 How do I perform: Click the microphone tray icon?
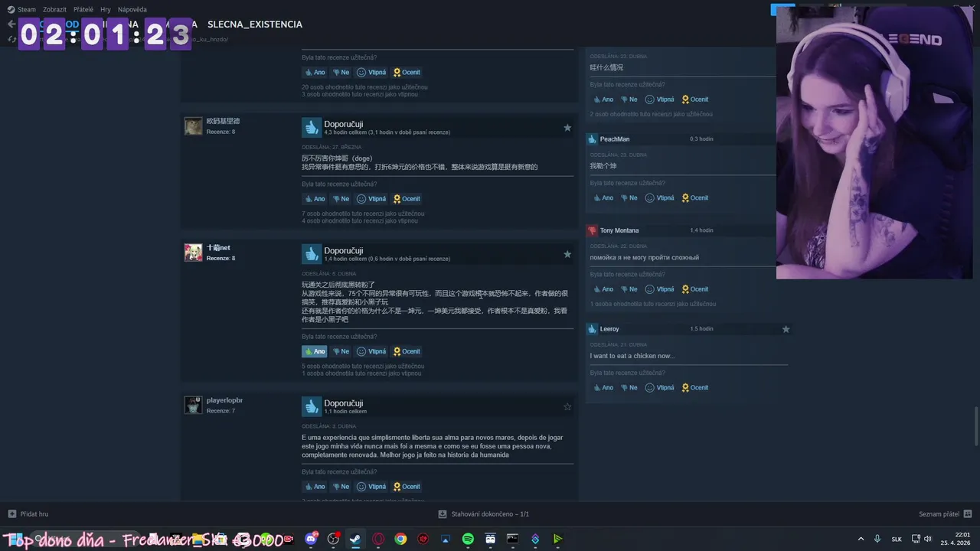point(877,539)
